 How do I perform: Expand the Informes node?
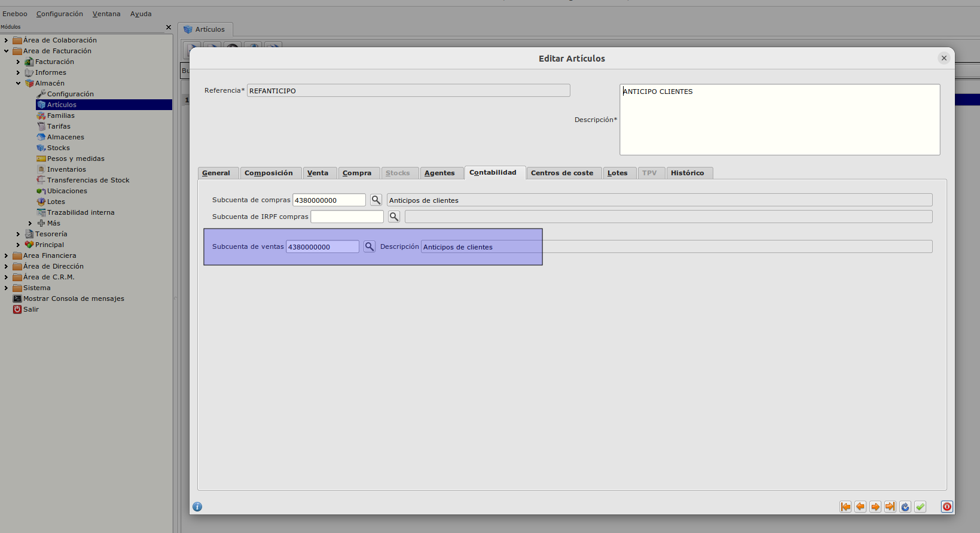tap(18, 72)
